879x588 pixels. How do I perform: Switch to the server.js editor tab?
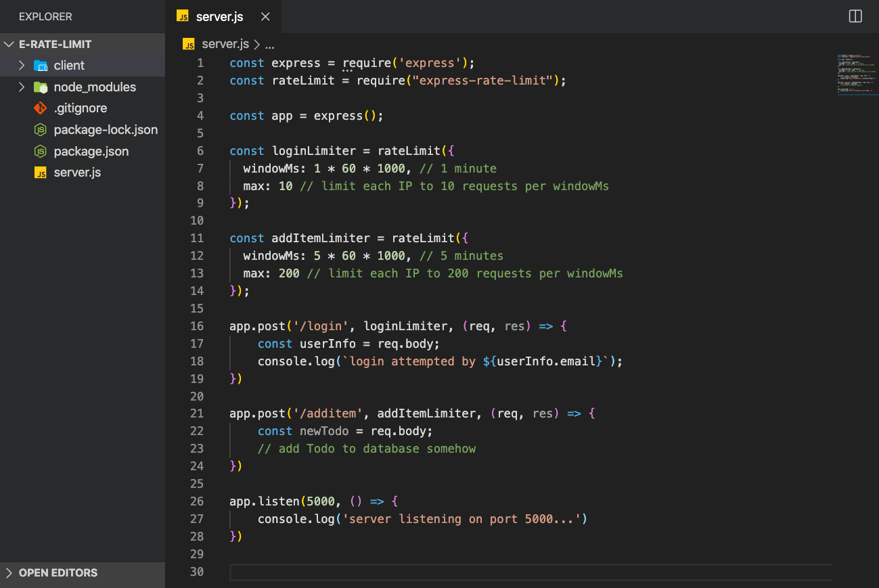[x=219, y=17]
